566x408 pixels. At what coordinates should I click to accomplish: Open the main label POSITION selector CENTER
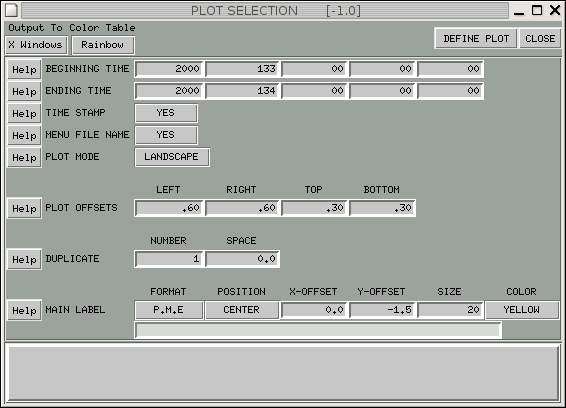coord(242,310)
